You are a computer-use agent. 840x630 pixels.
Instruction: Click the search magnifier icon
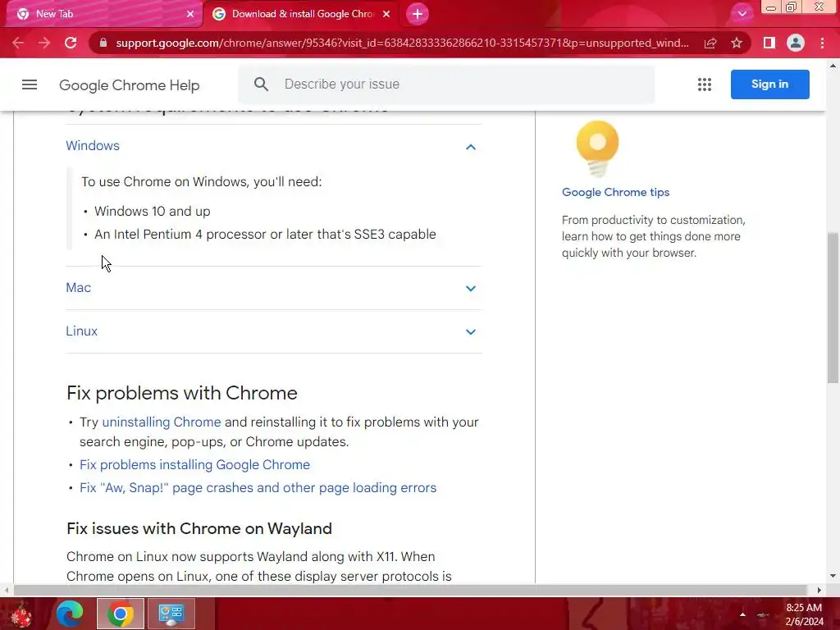click(x=261, y=84)
